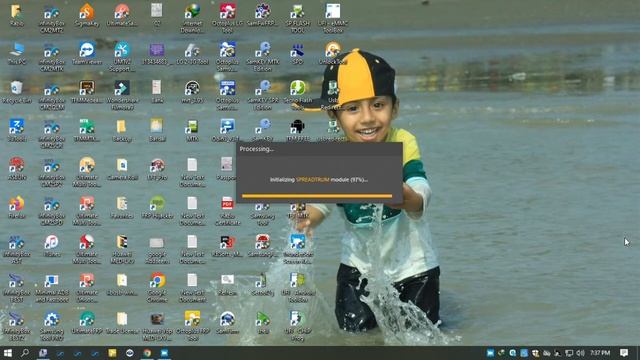Click the 7:37 PM taskbar clock

(600, 353)
